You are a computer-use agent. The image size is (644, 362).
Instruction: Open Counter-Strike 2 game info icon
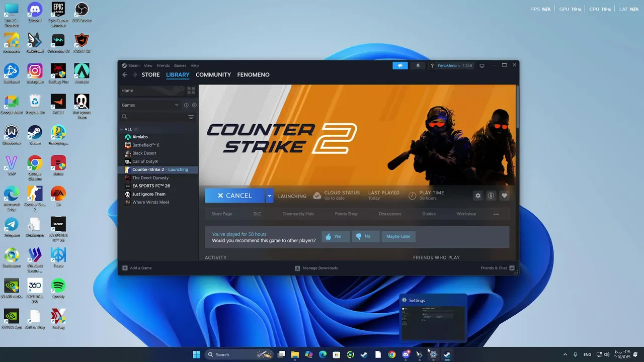491,196
